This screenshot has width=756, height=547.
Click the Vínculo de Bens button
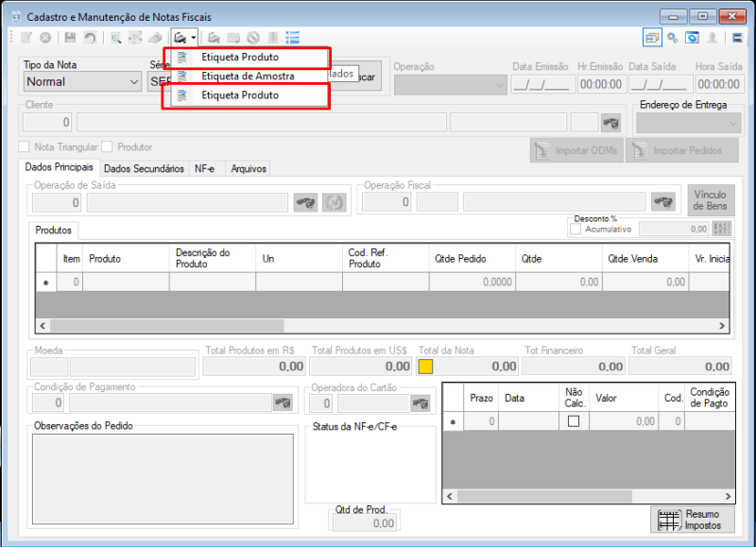pyautogui.click(x=711, y=200)
